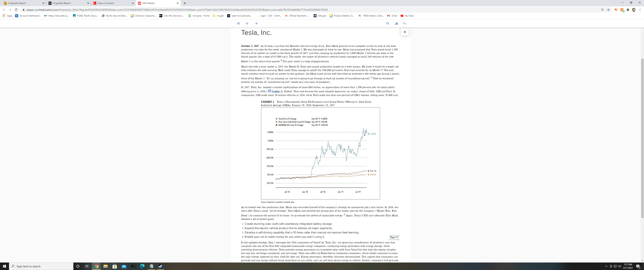The image size is (644, 270).
Task: Open the YouTube bookmark
Action: coord(407,16)
